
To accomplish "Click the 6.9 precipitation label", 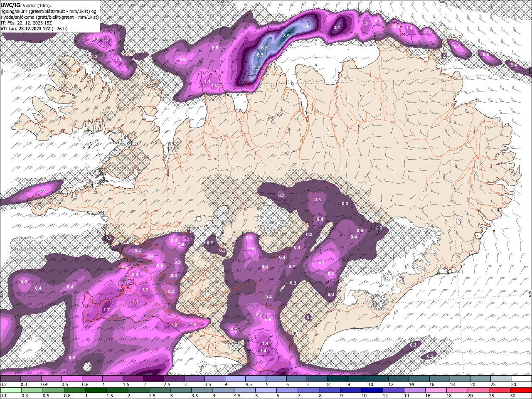I will pos(260,55).
